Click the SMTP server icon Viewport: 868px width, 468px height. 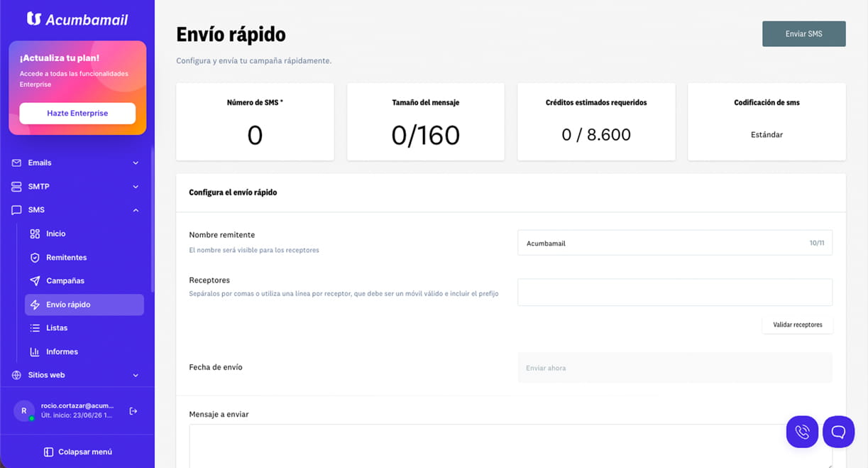tap(16, 187)
